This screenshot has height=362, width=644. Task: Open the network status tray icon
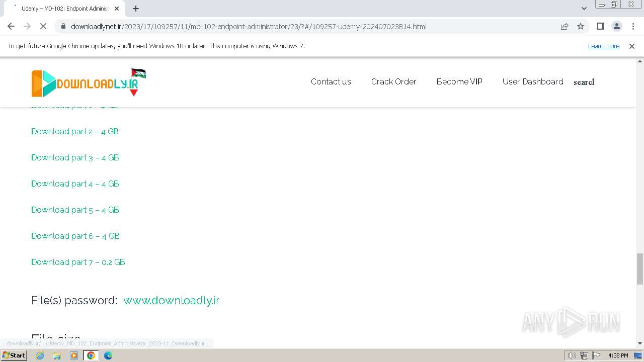pos(584,355)
